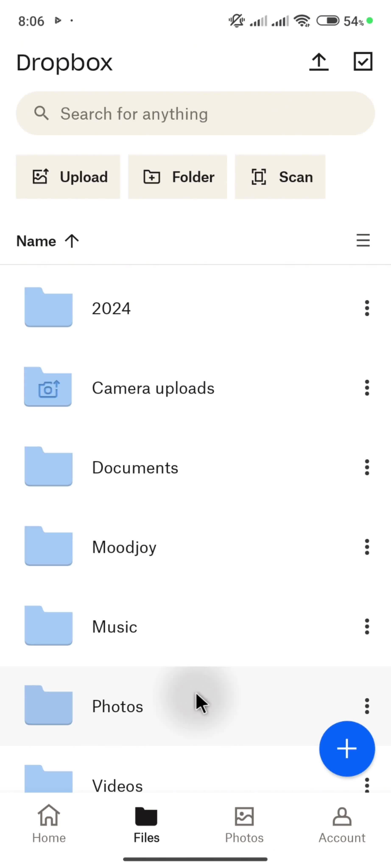Open Camera uploads folder icon
This screenshot has width=391, height=868.
tap(48, 387)
